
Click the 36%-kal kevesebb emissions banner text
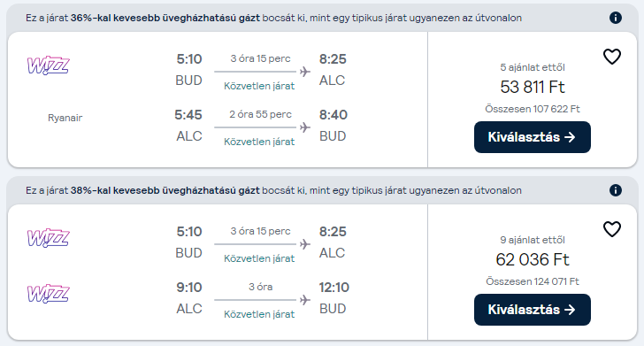[x=273, y=18]
